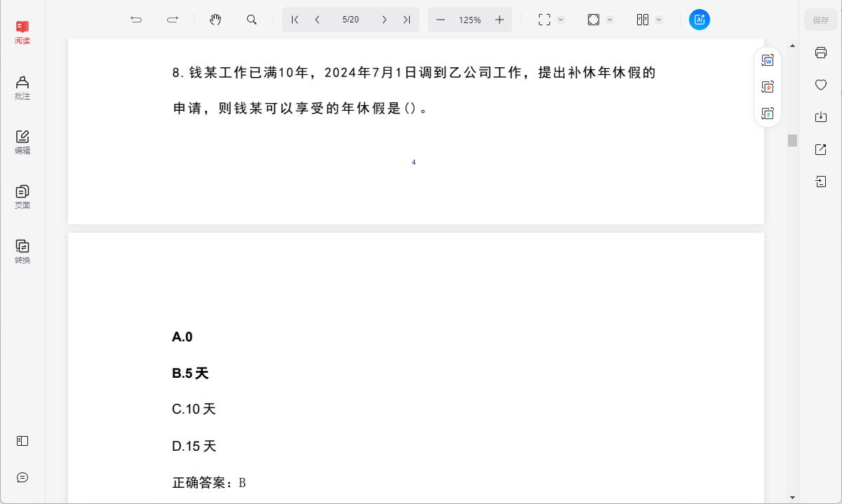Open the 转换 convert tab
The height and width of the screenshot is (504, 842).
pos(22,252)
